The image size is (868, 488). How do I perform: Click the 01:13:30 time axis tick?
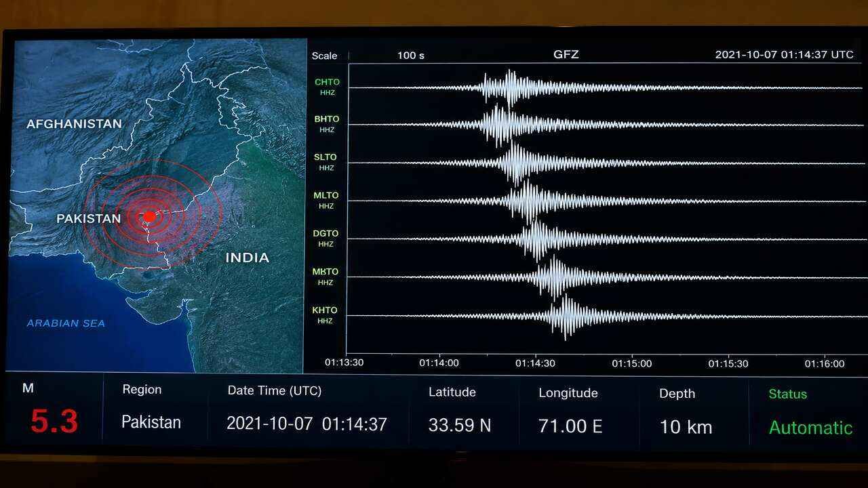[344, 363]
